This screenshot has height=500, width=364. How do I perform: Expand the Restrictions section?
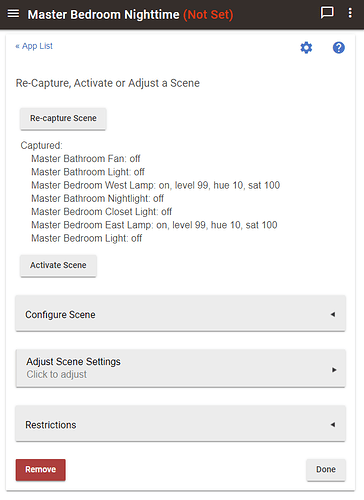pos(180,424)
